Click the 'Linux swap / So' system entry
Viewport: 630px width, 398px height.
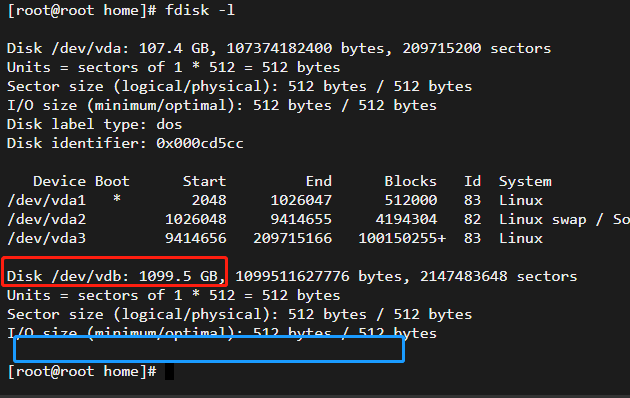coord(564,219)
